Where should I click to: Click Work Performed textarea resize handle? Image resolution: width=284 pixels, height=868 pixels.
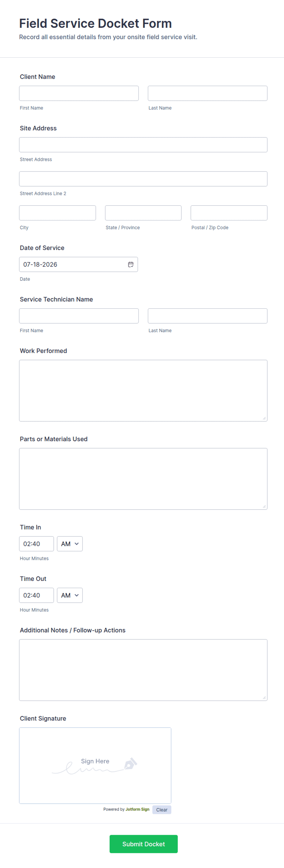point(264,418)
